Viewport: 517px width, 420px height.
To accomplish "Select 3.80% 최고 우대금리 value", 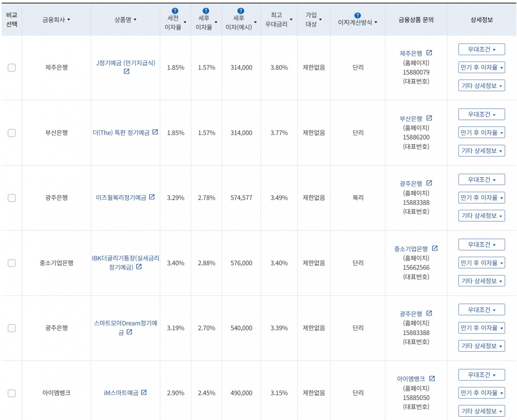I will pyautogui.click(x=279, y=68).
